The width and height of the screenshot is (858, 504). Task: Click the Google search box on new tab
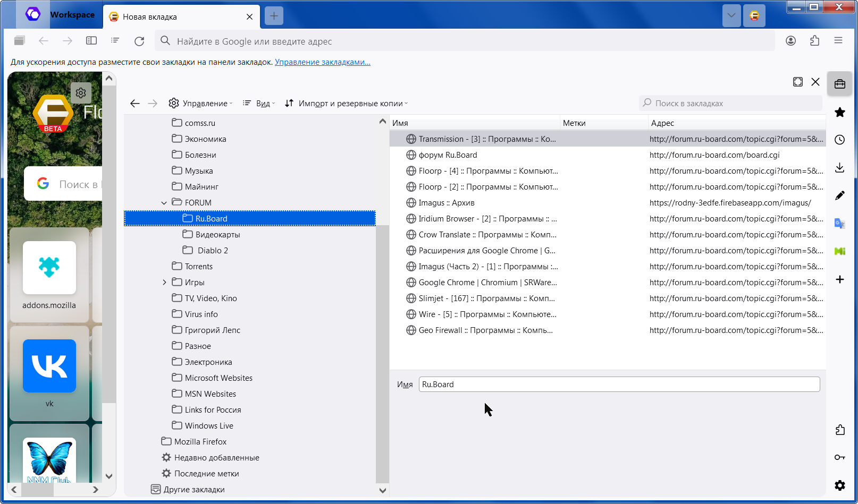(64, 184)
